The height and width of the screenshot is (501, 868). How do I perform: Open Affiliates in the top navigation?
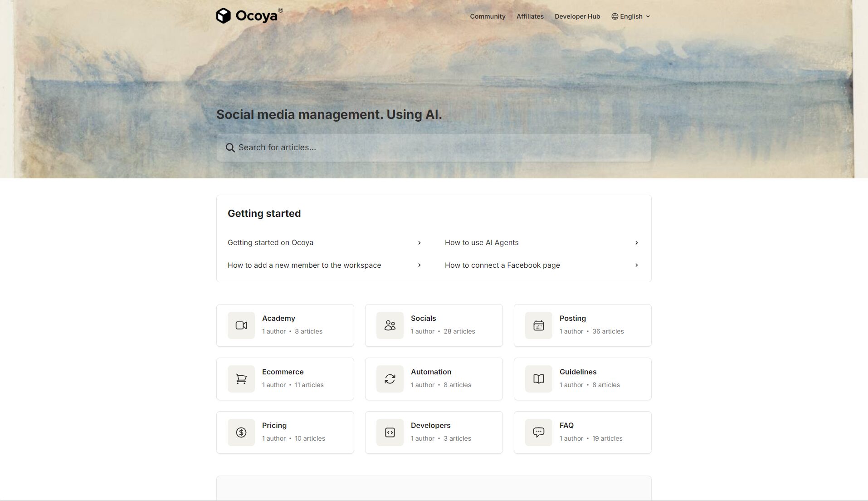pos(530,16)
